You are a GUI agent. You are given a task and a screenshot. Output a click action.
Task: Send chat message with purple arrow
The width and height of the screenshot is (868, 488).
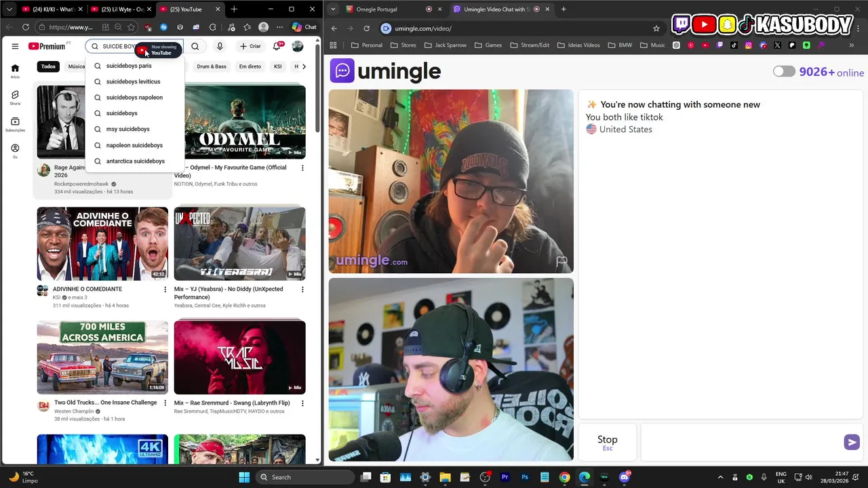click(852, 442)
